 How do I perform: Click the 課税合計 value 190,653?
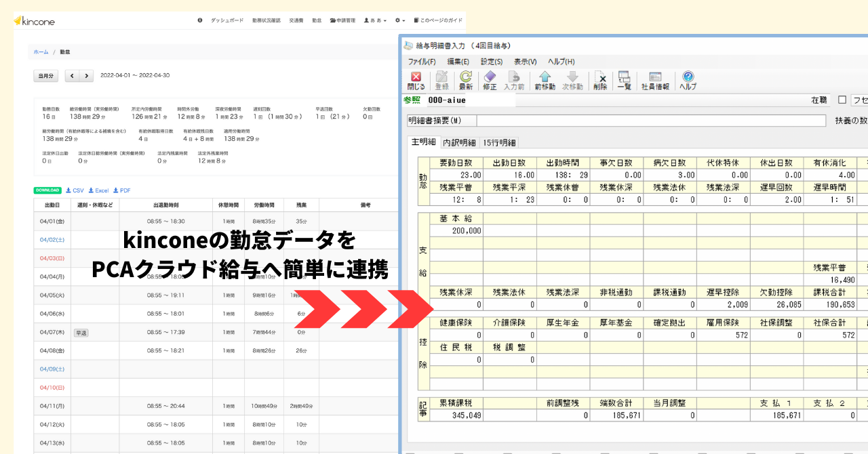point(831,305)
